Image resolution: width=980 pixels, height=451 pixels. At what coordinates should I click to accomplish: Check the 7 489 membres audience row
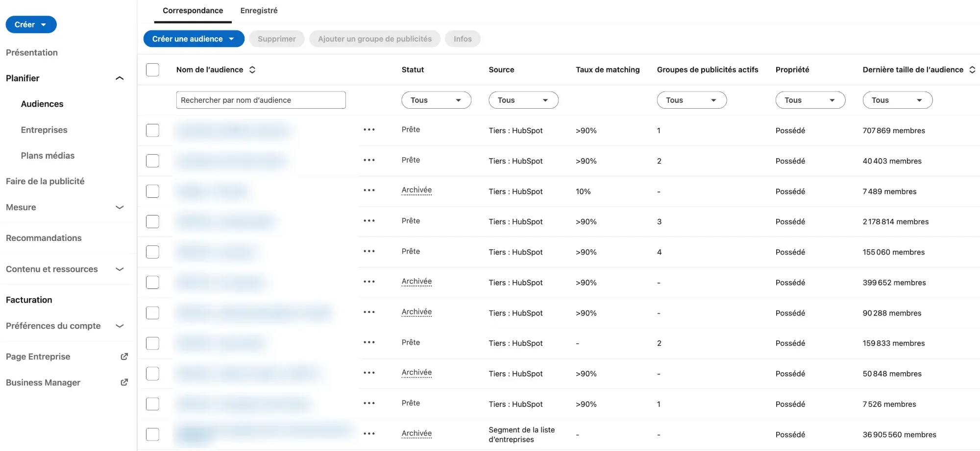point(152,191)
